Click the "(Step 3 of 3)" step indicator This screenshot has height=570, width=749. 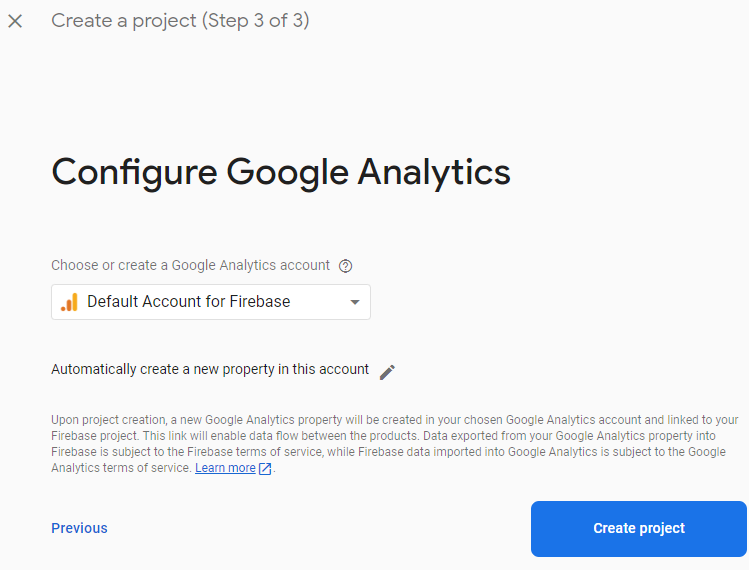[x=256, y=21]
